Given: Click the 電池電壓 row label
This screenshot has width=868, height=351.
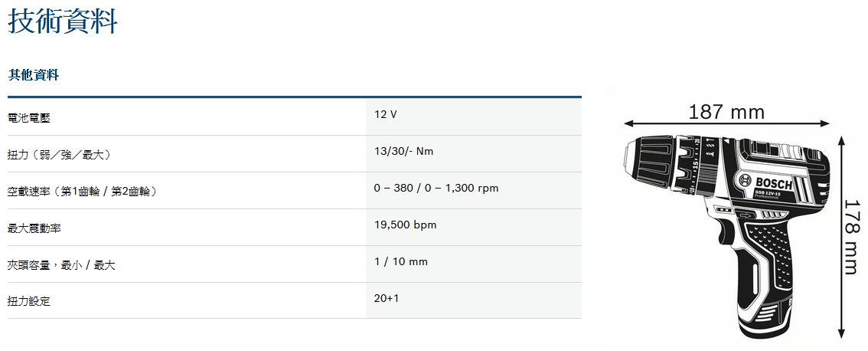Looking at the screenshot, I should tap(30, 118).
